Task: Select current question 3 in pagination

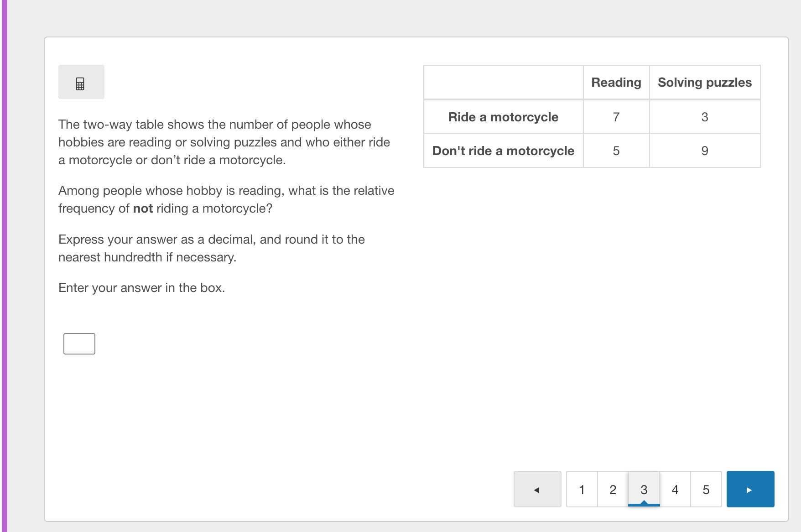Action: (644, 489)
